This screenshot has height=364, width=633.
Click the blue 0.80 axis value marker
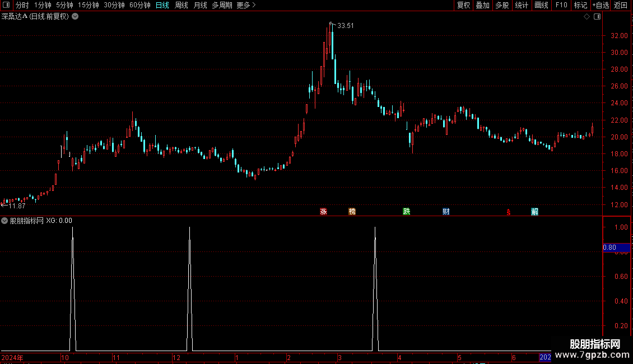(616, 248)
